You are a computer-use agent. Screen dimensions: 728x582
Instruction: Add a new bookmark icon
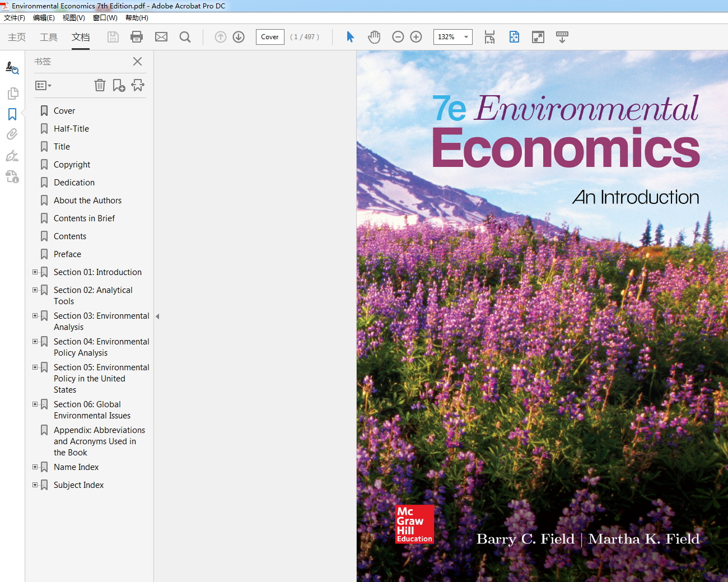click(x=119, y=85)
